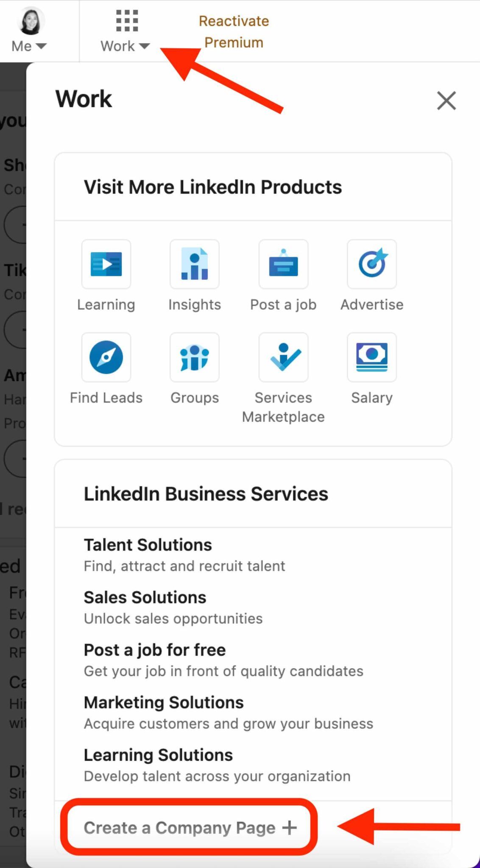Open the Work dropdown arrow
480x868 pixels.
pyautogui.click(x=144, y=46)
